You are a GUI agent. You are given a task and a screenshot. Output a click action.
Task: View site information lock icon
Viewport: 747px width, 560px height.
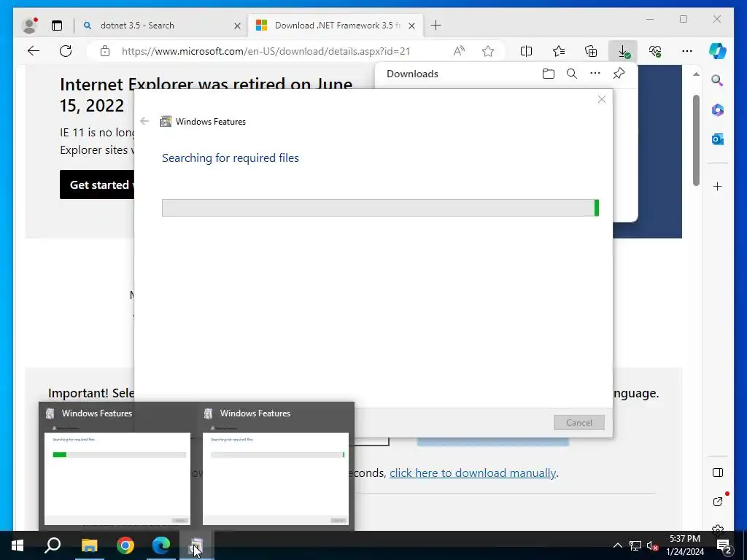(x=105, y=51)
